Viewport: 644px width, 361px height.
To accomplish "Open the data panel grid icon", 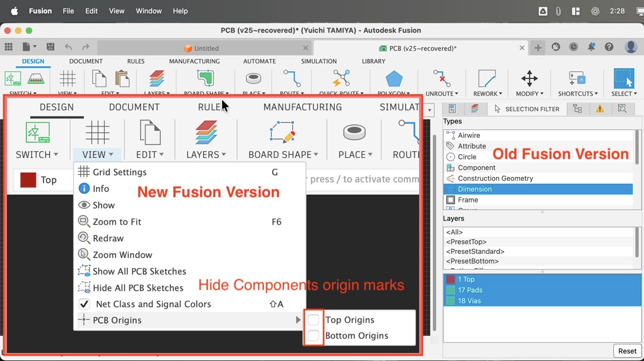I will pyautogui.click(x=9, y=47).
